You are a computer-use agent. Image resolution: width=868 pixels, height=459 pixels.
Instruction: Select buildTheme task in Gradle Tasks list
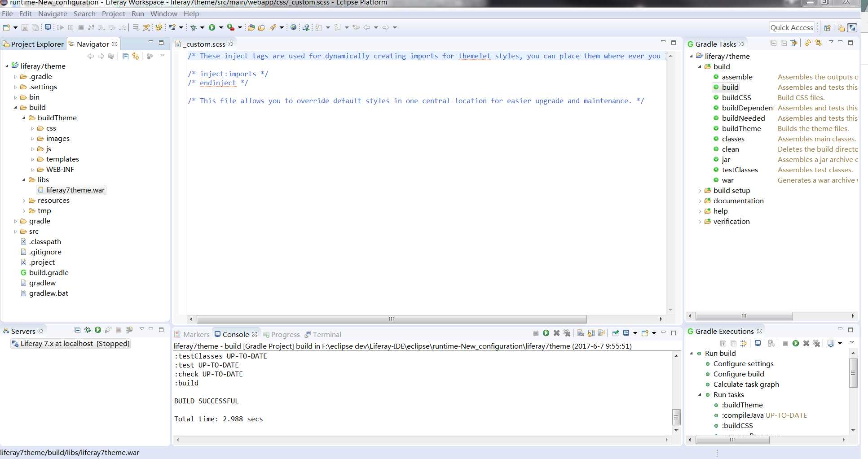[741, 129]
